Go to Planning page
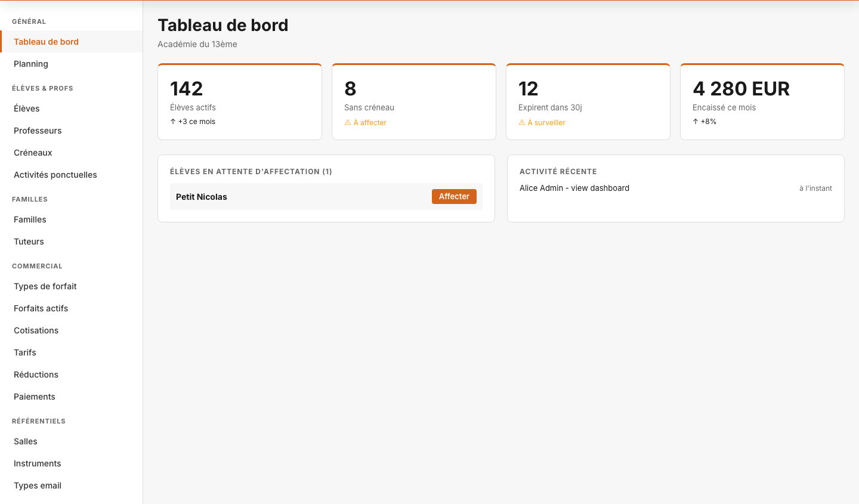 pos(72,64)
